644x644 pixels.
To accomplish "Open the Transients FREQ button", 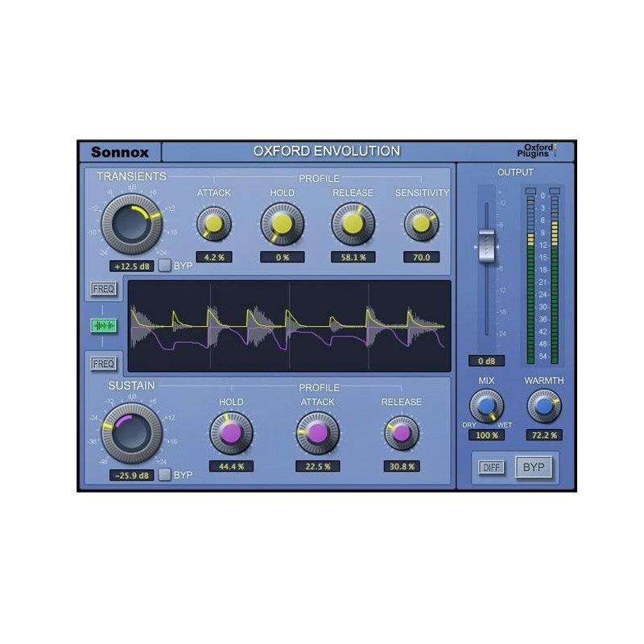I will [103, 289].
